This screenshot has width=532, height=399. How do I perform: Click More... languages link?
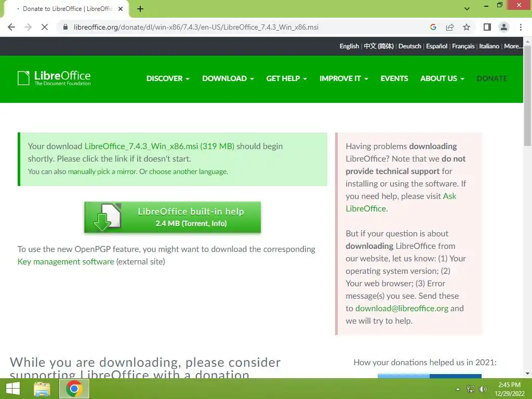click(x=513, y=46)
